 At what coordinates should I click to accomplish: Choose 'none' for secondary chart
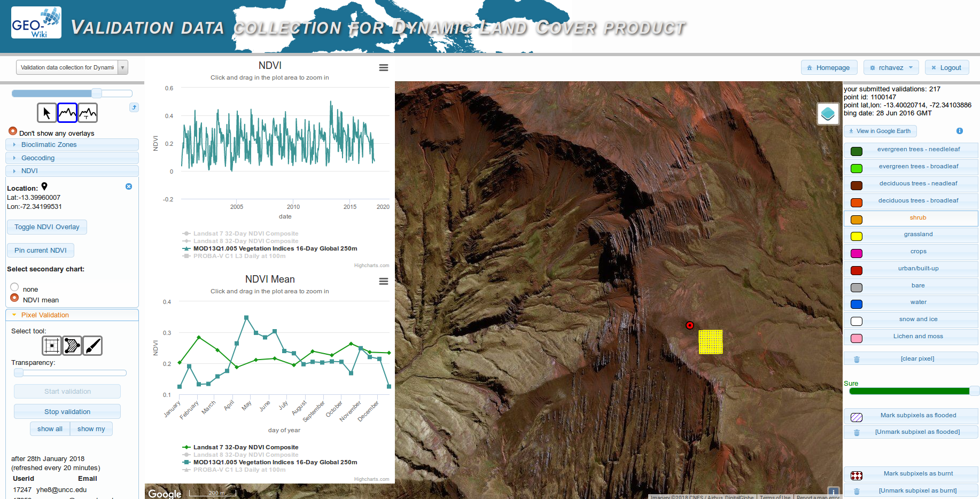point(14,287)
